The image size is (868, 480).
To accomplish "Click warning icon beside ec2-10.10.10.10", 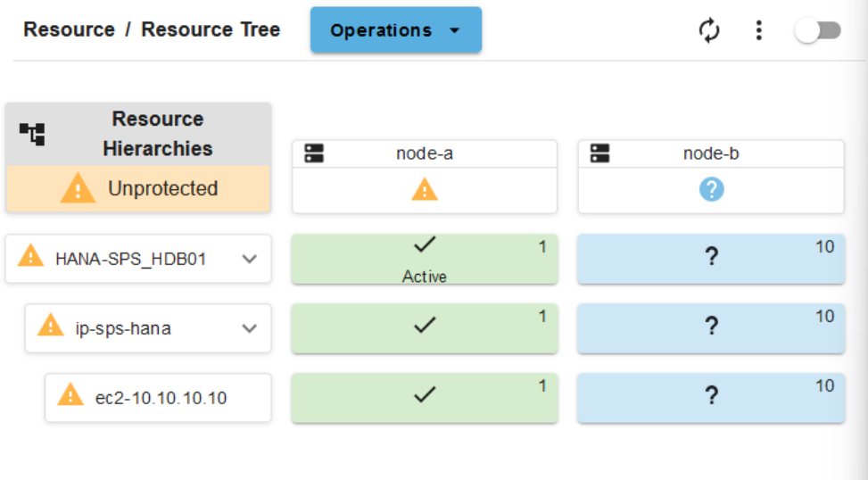I will click(70, 395).
